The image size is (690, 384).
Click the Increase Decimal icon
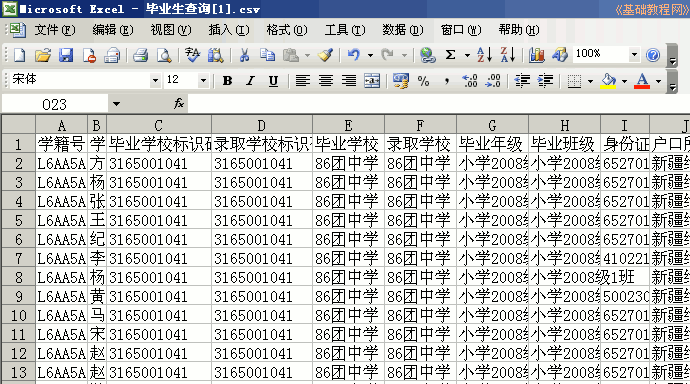point(470,81)
